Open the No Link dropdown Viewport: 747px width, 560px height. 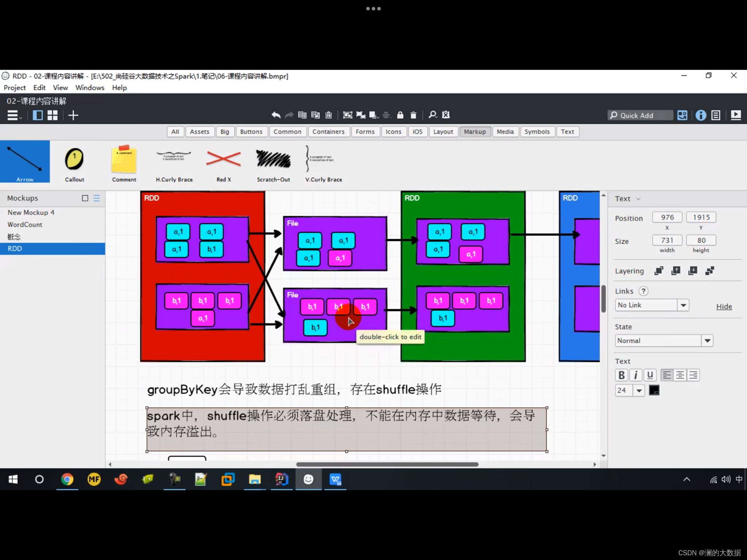[683, 305]
